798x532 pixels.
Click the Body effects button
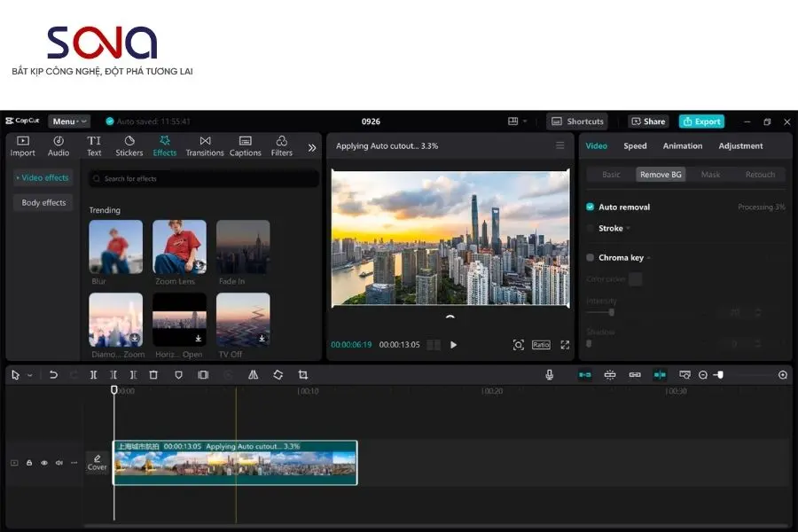click(x=43, y=203)
